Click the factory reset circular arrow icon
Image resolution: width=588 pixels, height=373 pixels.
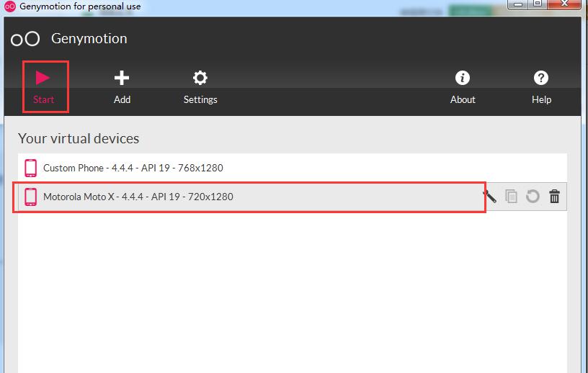533,196
